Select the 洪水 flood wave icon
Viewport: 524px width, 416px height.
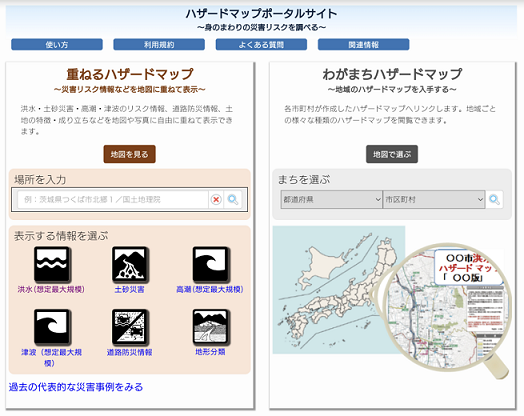point(52,265)
